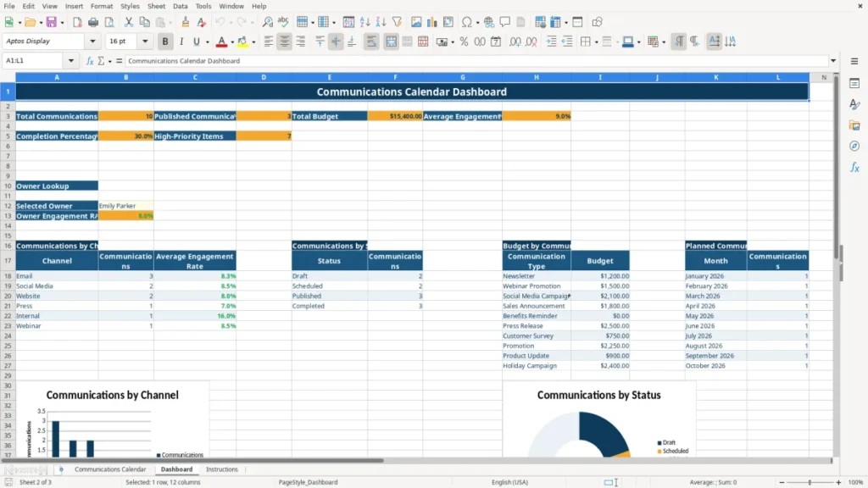Open sidebar Navigator compass icon
The image size is (868, 488).
pos(854,146)
